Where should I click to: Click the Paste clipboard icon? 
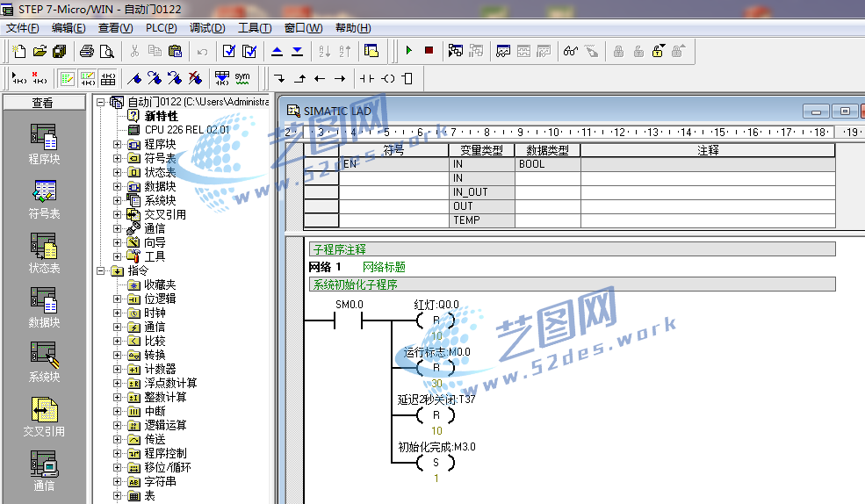point(175,51)
